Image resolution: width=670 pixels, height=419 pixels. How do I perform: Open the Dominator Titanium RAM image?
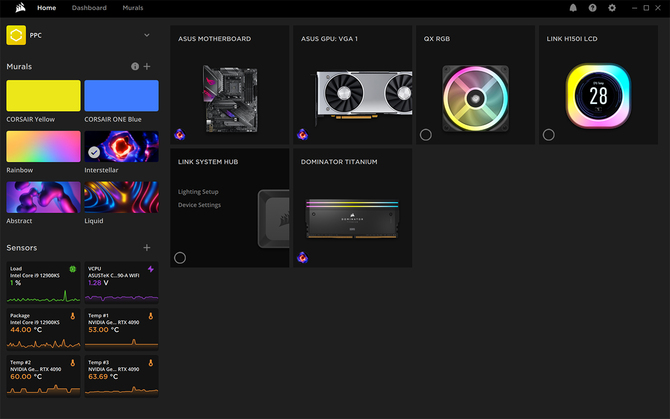(353, 219)
